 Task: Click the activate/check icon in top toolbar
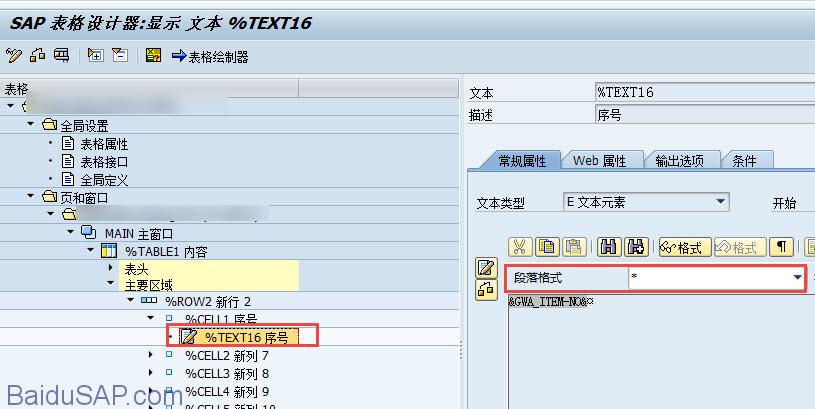pyautogui.click(x=37, y=55)
